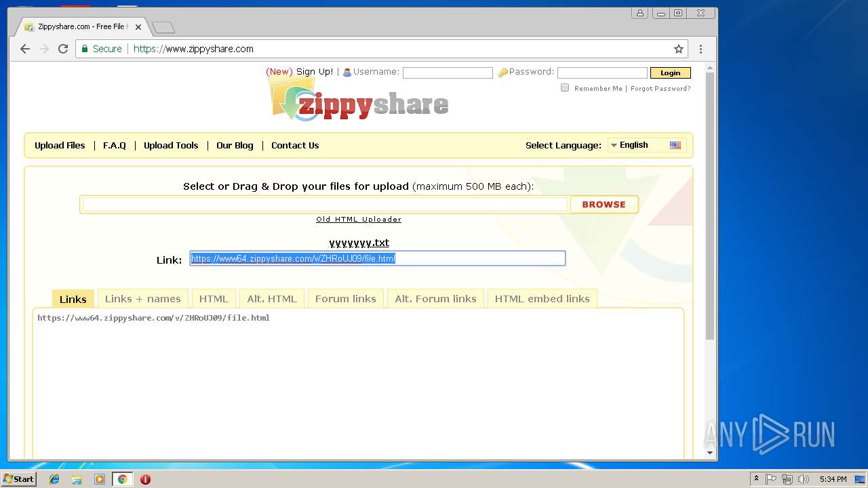Image resolution: width=868 pixels, height=488 pixels.
Task: Open File Explorer from taskbar
Action: pyautogui.click(x=77, y=479)
